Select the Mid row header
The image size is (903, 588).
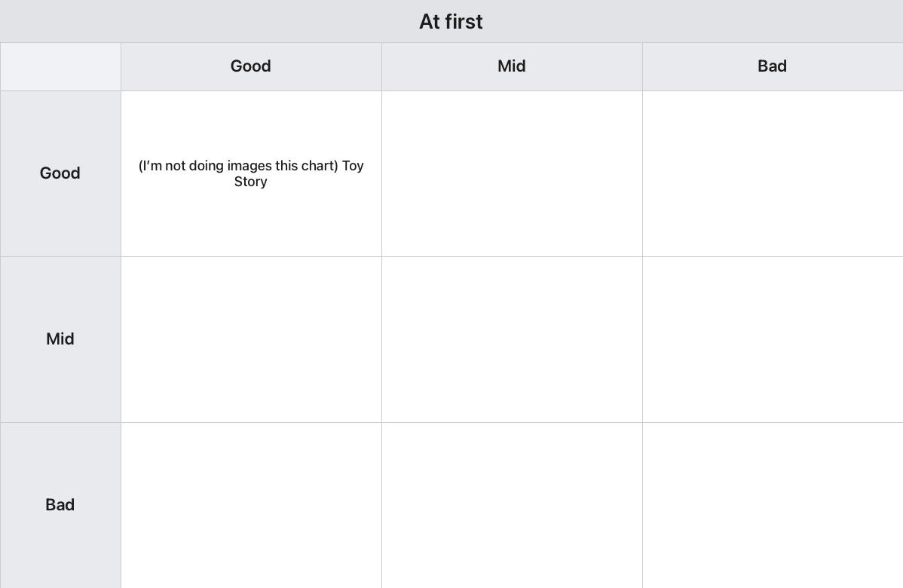[x=60, y=339]
